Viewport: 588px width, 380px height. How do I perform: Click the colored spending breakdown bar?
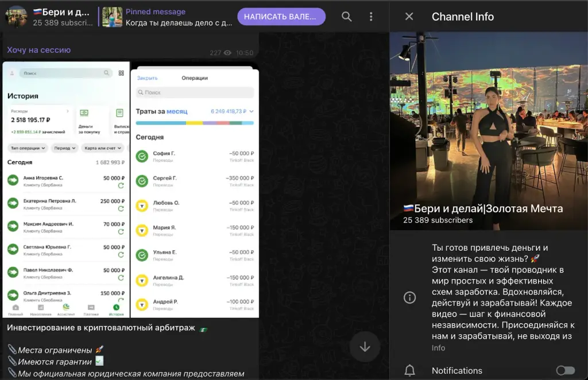click(195, 123)
